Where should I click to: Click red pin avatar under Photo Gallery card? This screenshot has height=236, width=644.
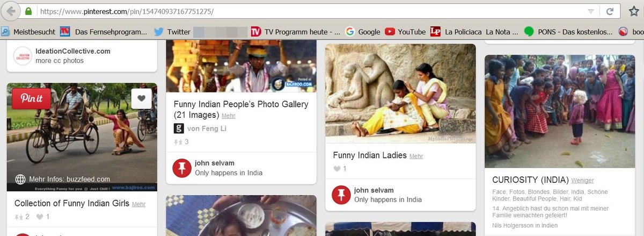tap(182, 168)
